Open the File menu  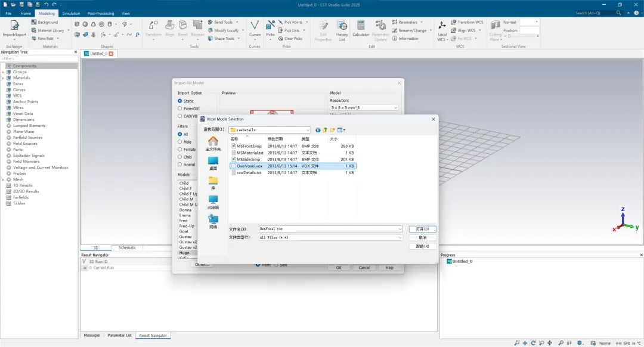click(x=8, y=14)
